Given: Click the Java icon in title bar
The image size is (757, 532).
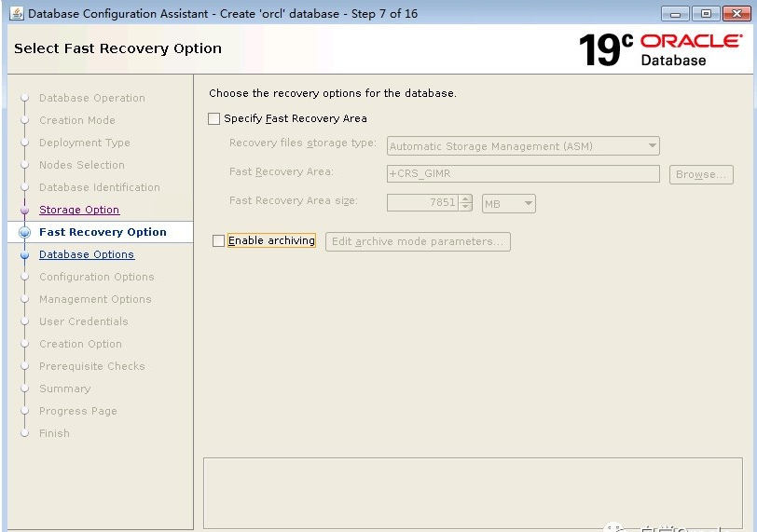Looking at the screenshot, I should pyautogui.click(x=17, y=13).
